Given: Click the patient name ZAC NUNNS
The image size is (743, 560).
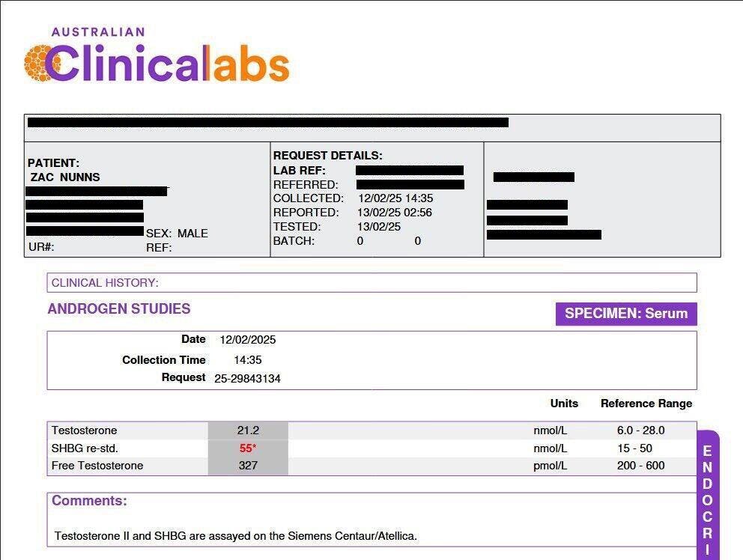Looking at the screenshot, I should click(x=65, y=177).
